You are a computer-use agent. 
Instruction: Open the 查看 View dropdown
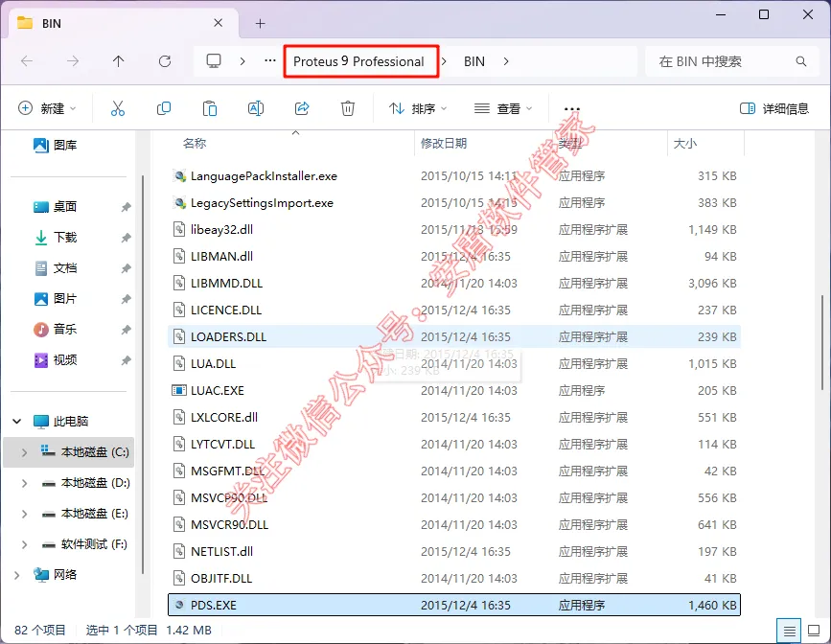(503, 108)
